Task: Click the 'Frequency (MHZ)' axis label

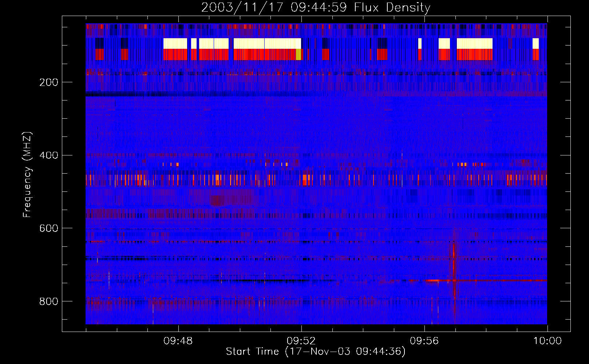Action: coord(27,175)
